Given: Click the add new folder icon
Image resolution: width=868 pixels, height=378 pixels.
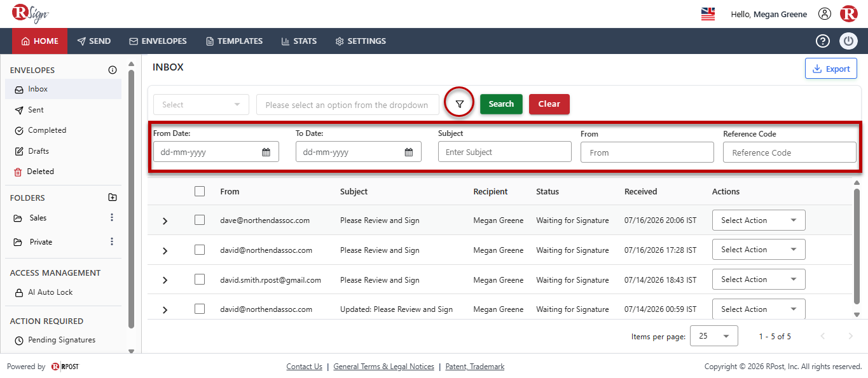Looking at the screenshot, I should coord(113,198).
